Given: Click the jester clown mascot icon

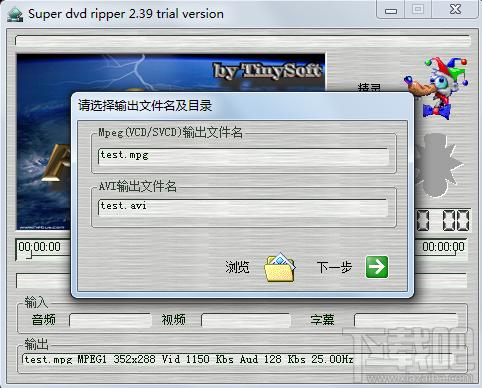Looking at the screenshot, I should point(436,88).
